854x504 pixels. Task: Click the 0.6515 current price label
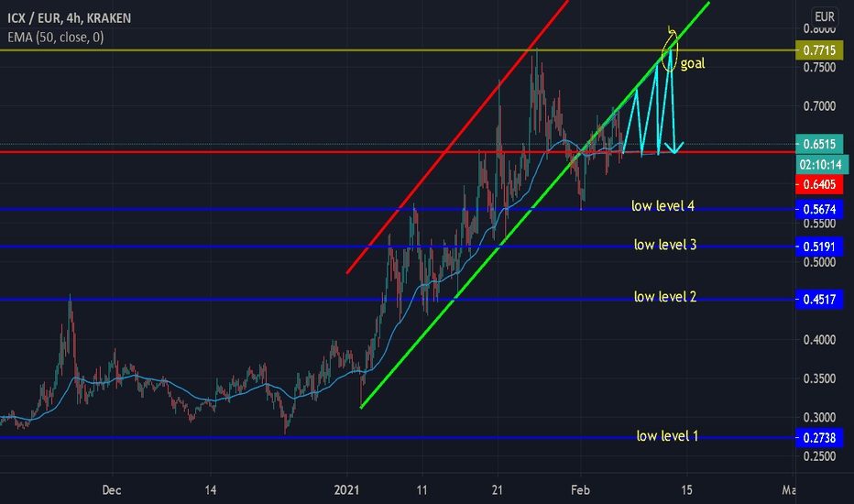(819, 145)
